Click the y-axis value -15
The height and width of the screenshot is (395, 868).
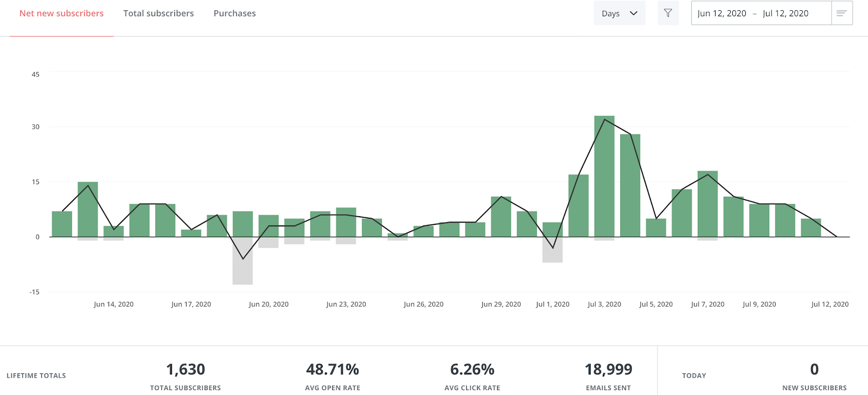(x=34, y=292)
